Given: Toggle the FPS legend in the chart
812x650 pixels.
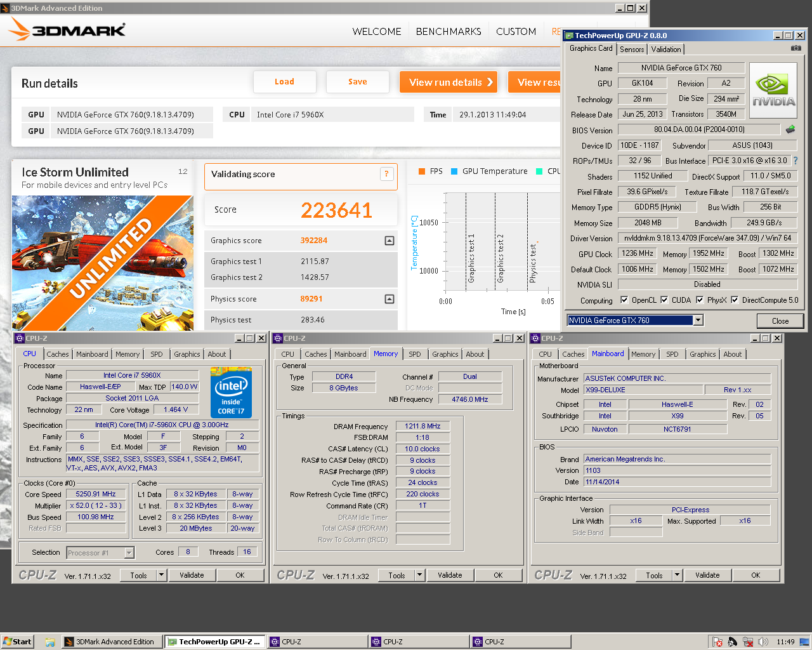Looking at the screenshot, I should 430,171.
